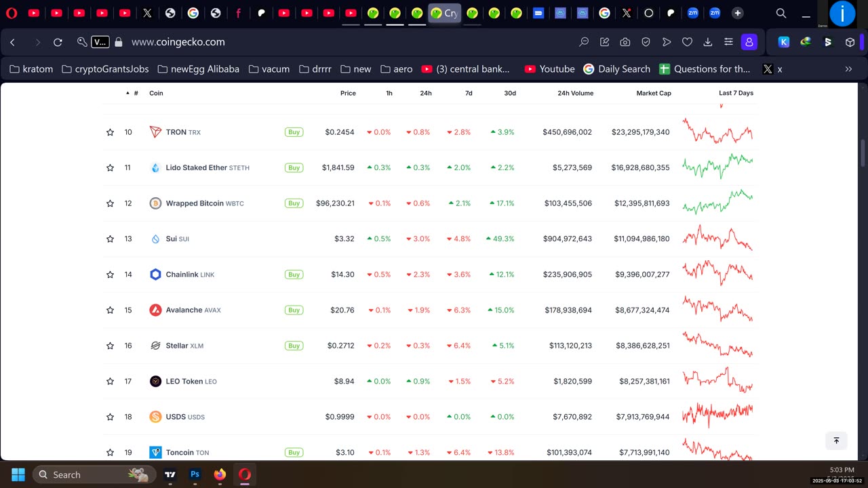Expand the aero bookmarks folder
Image resolution: width=868 pixels, height=488 pixels.
click(x=396, y=69)
